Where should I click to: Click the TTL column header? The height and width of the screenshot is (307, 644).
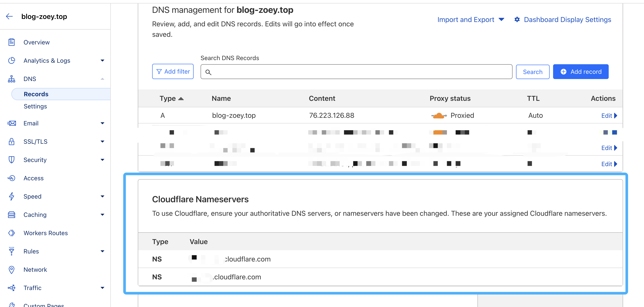click(533, 98)
